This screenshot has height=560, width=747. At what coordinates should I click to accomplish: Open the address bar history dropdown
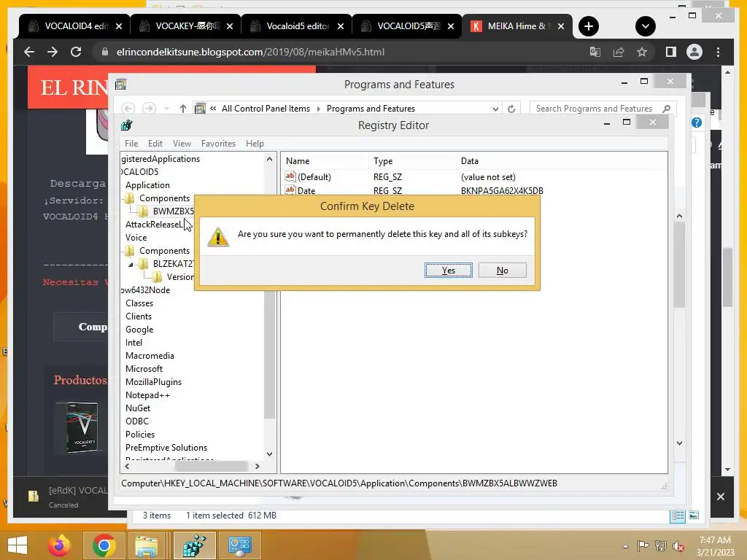495,109
